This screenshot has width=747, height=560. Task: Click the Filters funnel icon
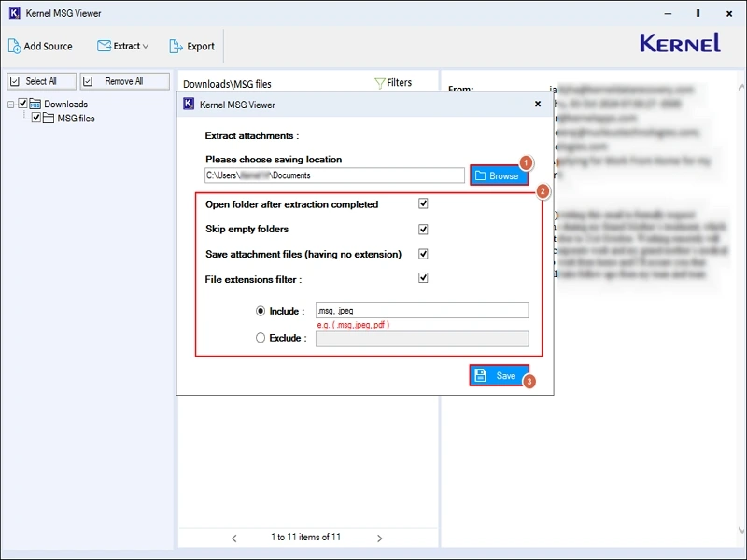[x=379, y=83]
